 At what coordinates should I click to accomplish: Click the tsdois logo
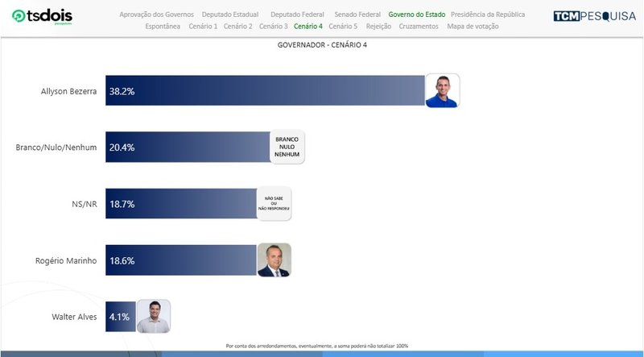pos(43,16)
